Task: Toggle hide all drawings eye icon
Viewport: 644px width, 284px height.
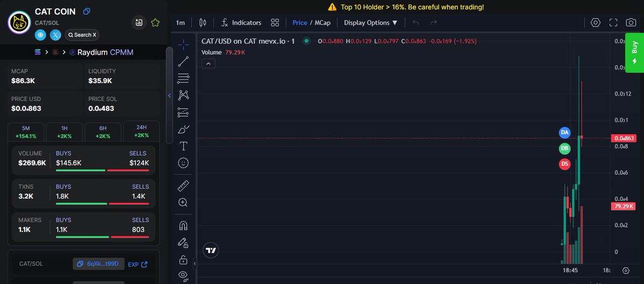Action: [184, 275]
